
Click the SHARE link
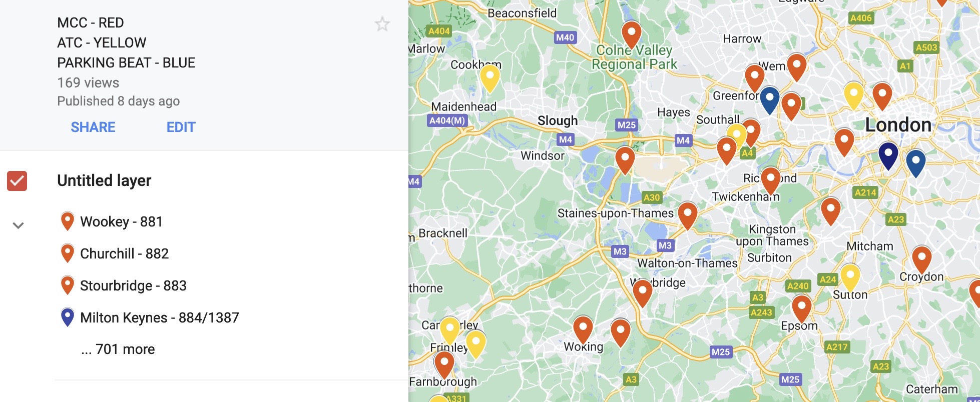click(x=93, y=127)
